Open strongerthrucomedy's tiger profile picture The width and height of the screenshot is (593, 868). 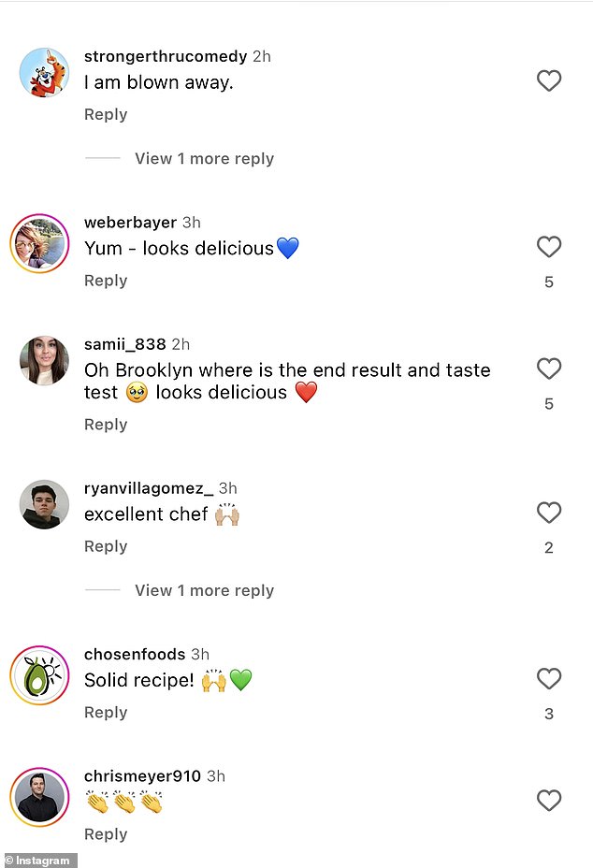pos(44,73)
